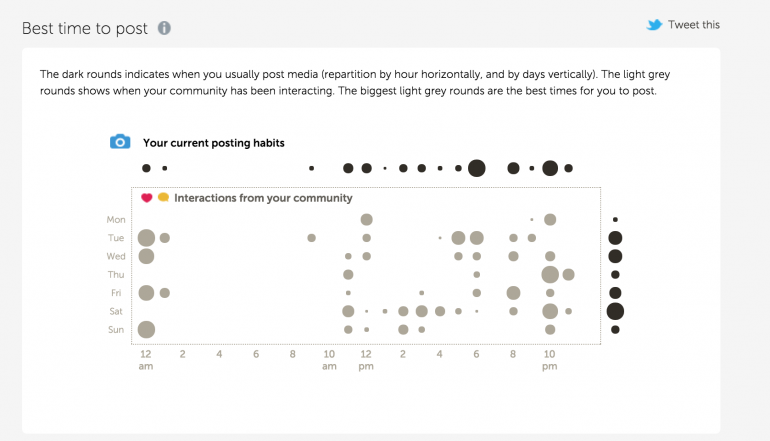
Task: Click the Twitter bird icon
Action: point(654,25)
